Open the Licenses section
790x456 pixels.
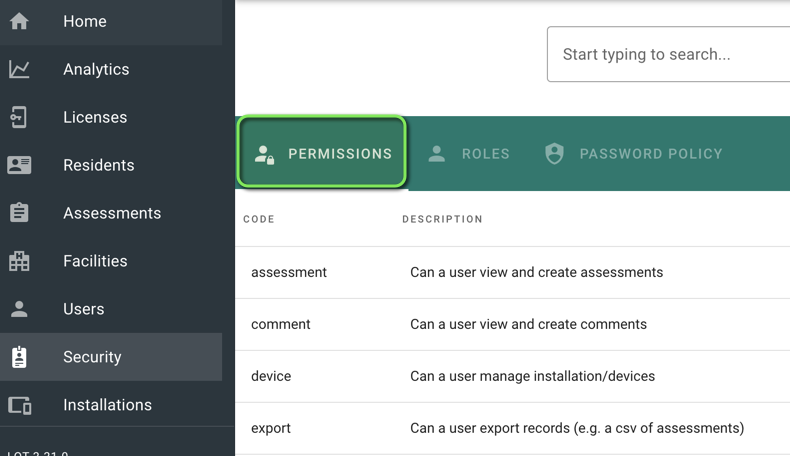point(111,117)
